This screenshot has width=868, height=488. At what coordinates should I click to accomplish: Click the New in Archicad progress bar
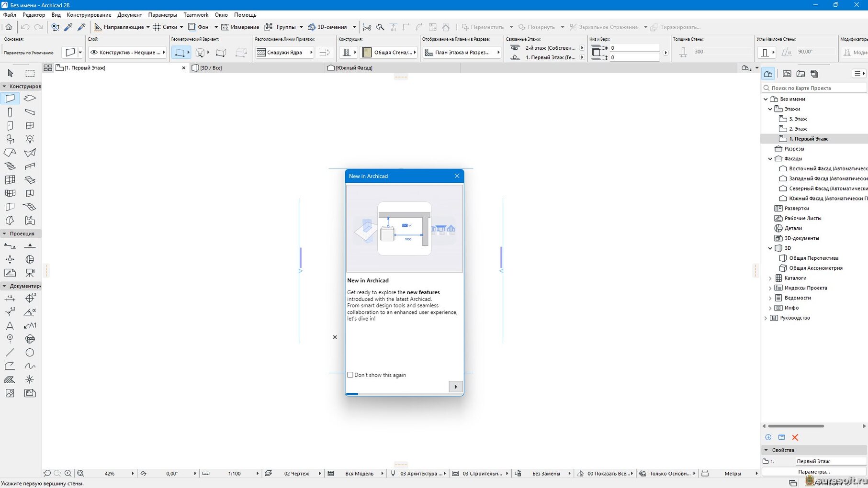(x=404, y=394)
